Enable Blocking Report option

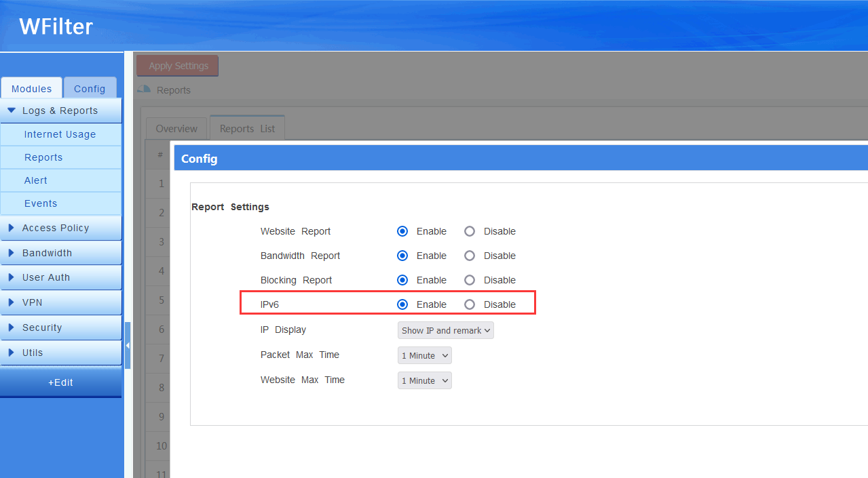(x=402, y=280)
